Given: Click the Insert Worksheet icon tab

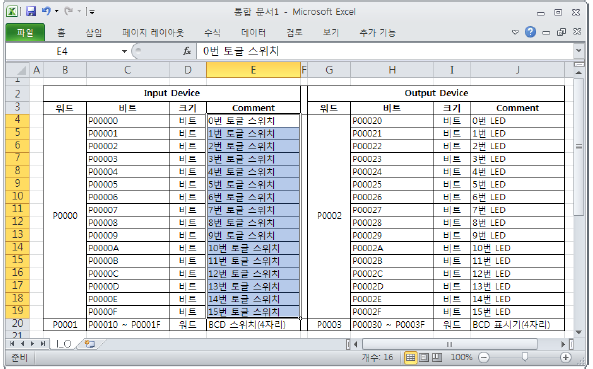Looking at the screenshot, I should click(90, 344).
